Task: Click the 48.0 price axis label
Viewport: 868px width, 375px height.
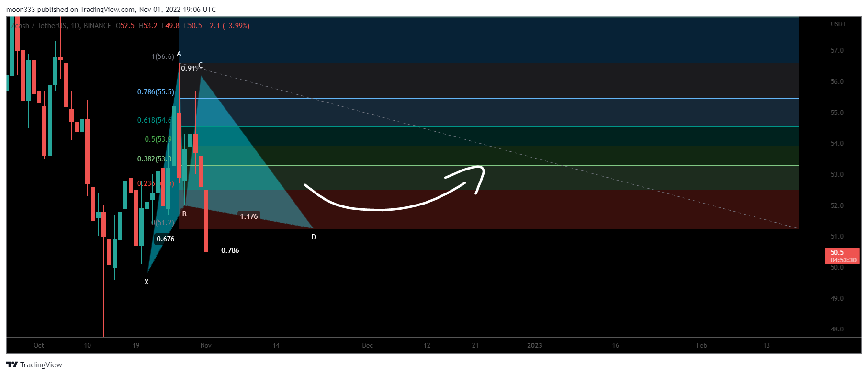Action: [837, 329]
